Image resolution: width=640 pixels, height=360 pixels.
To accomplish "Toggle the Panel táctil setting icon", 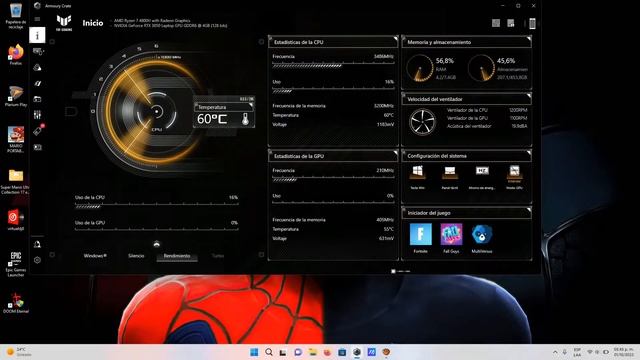I will 450,172.
